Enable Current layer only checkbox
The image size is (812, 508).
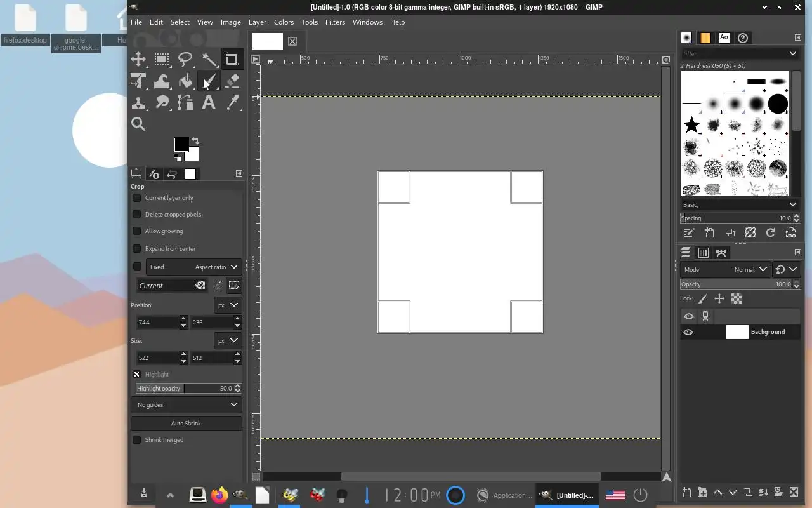[136, 197]
